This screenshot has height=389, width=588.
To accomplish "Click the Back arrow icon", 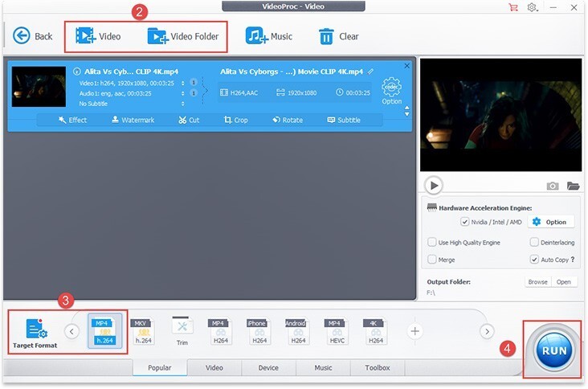I will (x=22, y=36).
